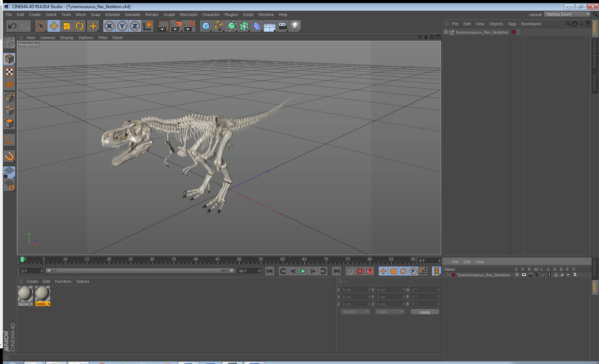Open viewport Display menu
The width and height of the screenshot is (599, 364).
(x=67, y=38)
